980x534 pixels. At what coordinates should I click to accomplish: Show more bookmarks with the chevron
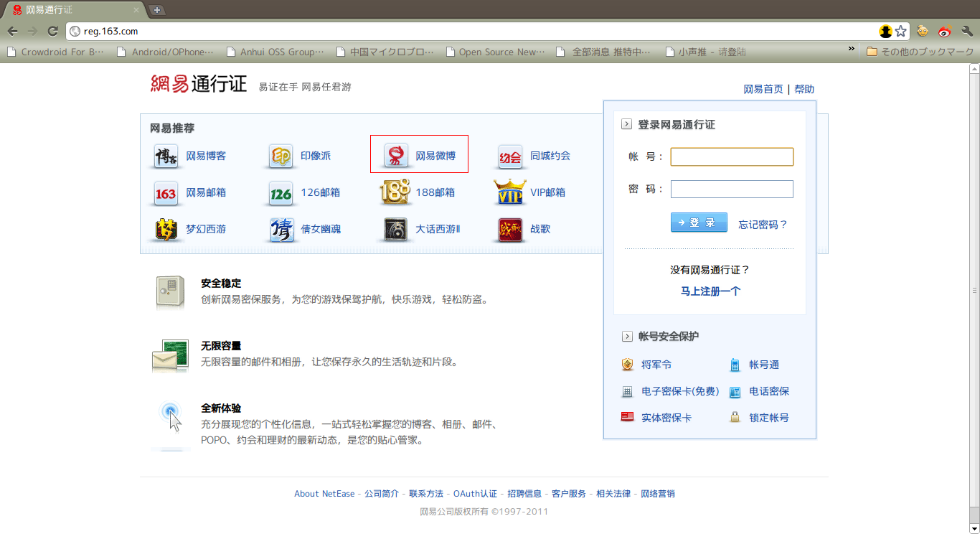pyautogui.click(x=852, y=50)
